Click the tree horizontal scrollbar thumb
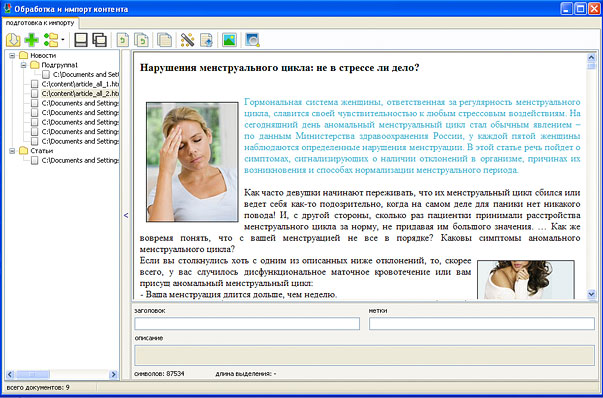The height and width of the screenshot is (398, 603). (32, 374)
